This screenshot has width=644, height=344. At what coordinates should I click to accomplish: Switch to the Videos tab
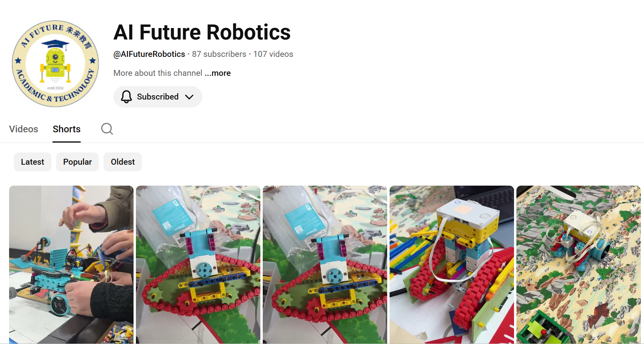pyautogui.click(x=24, y=129)
